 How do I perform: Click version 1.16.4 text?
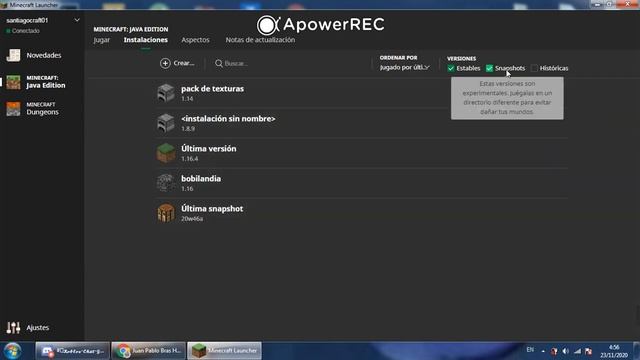coord(190,159)
